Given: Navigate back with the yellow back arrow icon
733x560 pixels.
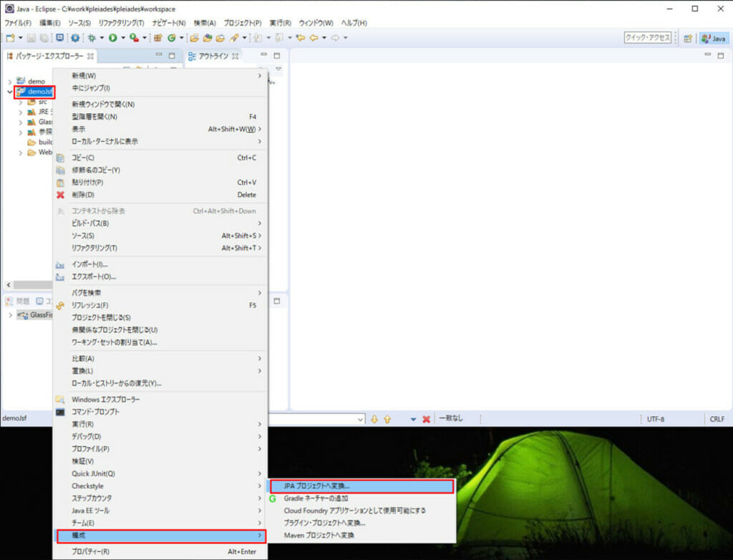Looking at the screenshot, I should click(315, 38).
